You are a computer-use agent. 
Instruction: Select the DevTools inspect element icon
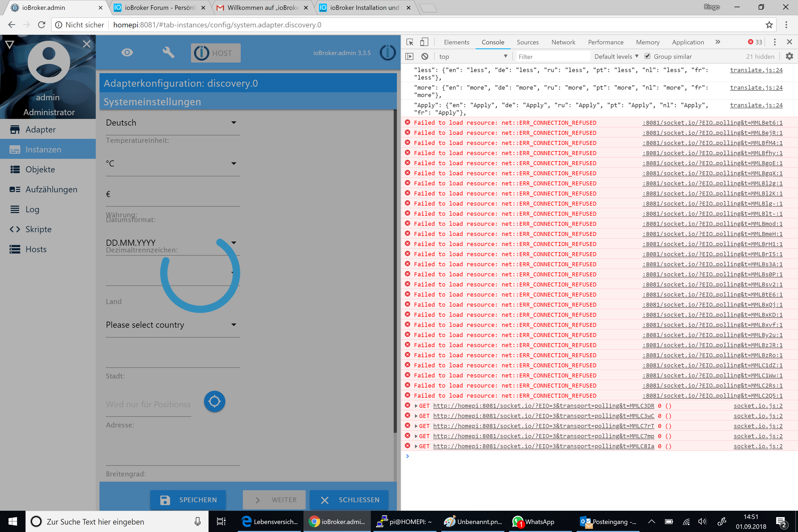point(410,42)
